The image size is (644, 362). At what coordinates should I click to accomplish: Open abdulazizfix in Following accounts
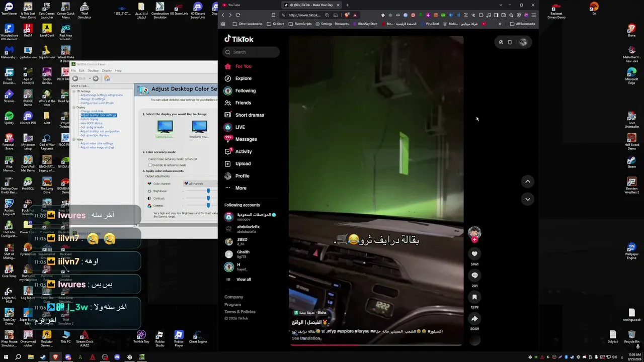tap(242, 229)
